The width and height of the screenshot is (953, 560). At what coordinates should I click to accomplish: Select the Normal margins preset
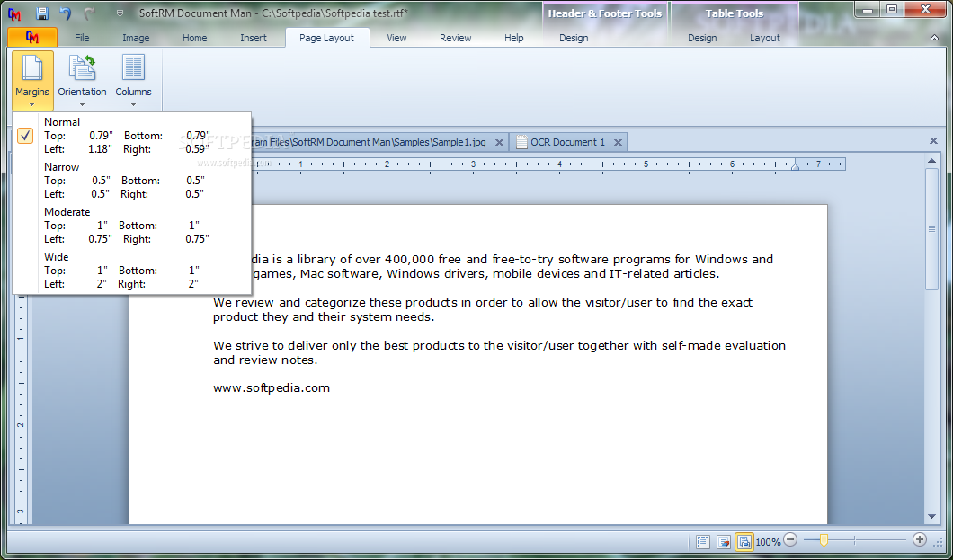[x=131, y=135]
